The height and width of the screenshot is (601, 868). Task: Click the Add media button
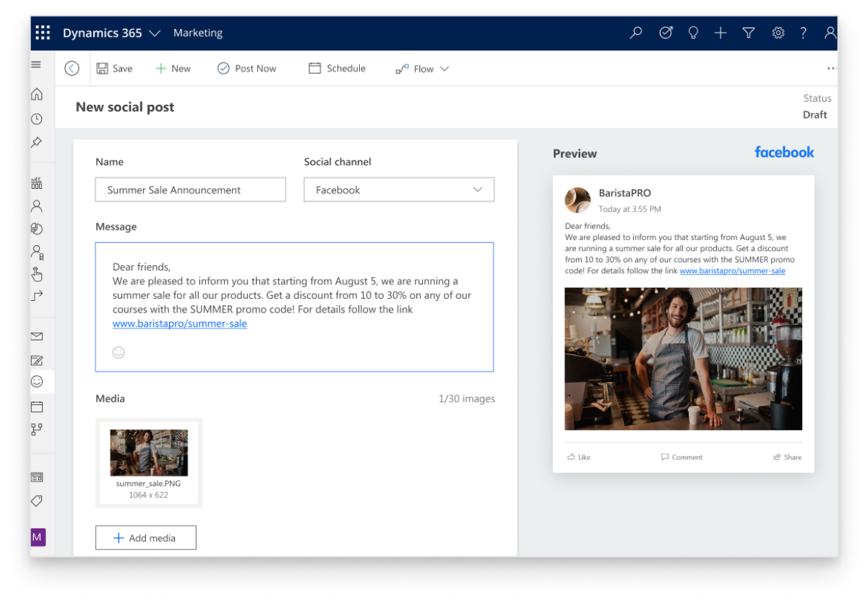145,537
